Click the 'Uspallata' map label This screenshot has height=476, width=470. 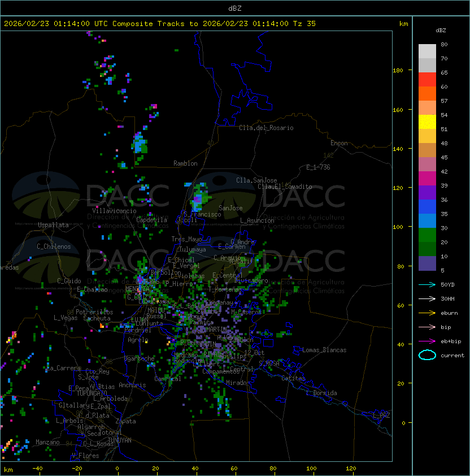click(53, 225)
